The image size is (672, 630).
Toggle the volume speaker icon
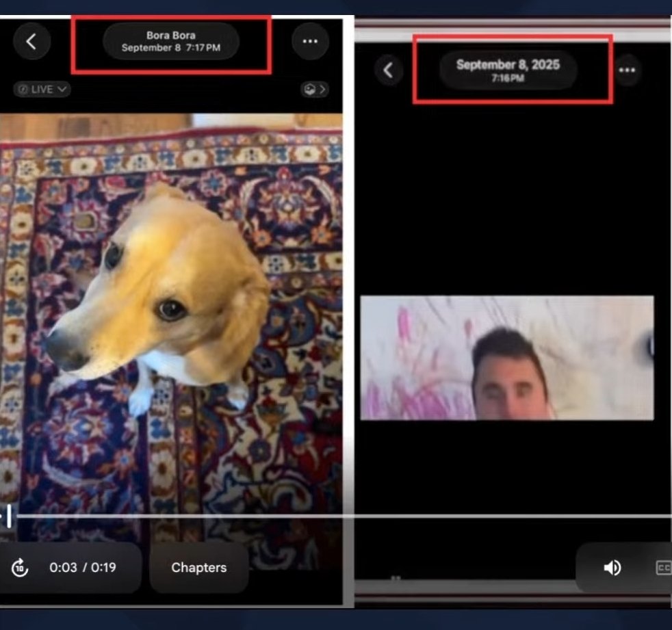(612, 568)
